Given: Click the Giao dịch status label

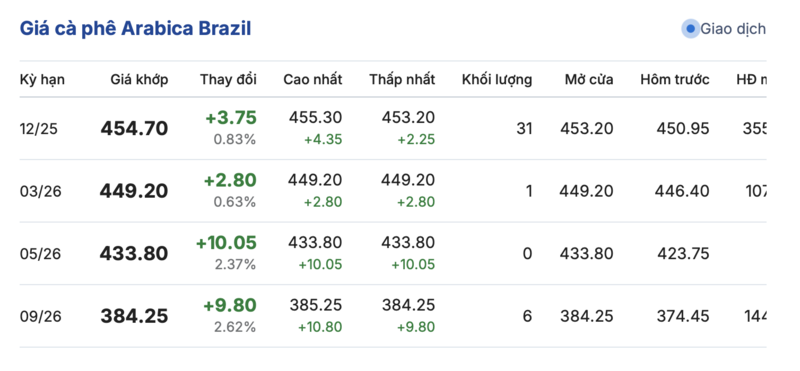Looking at the screenshot, I should point(733,29).
